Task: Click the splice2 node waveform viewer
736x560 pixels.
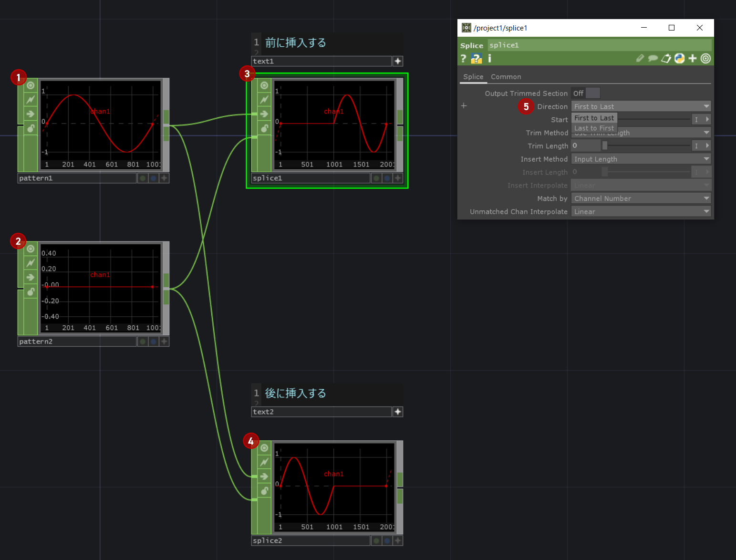Action: [x=334, y=487]
